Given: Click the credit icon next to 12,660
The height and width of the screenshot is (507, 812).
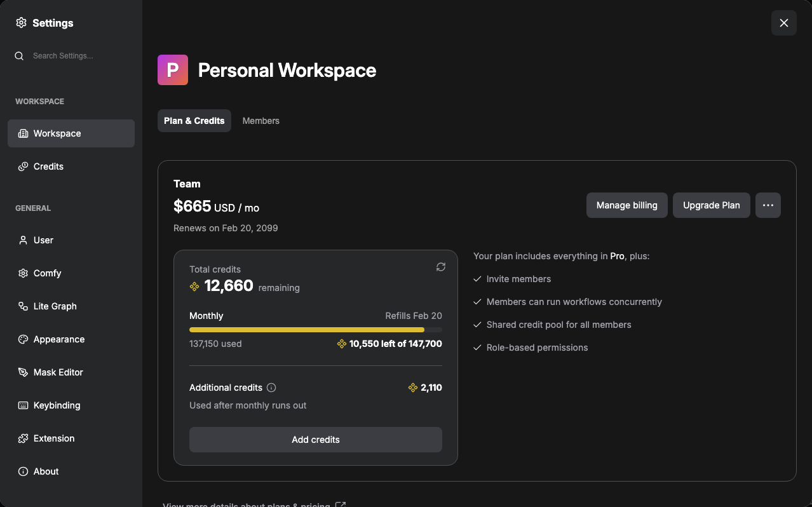Looking at the screenshot, I should click(x=194, y=287).
